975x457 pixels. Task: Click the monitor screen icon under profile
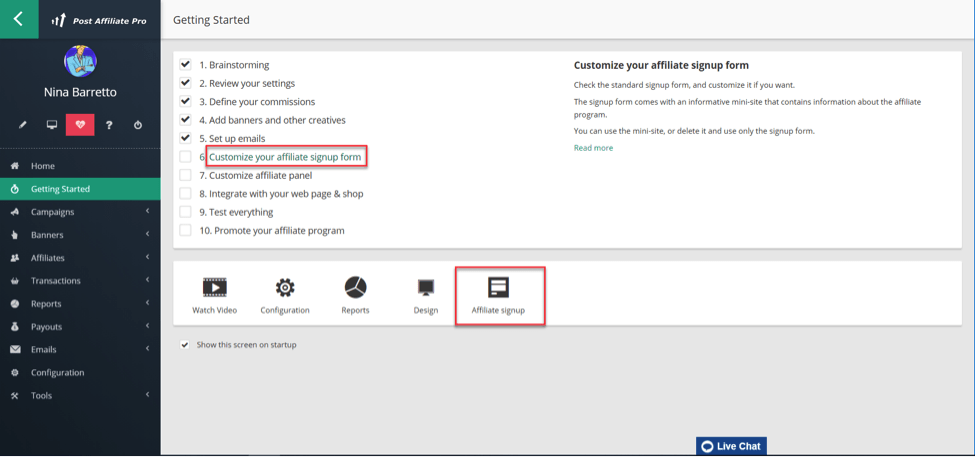click(52, 125)
